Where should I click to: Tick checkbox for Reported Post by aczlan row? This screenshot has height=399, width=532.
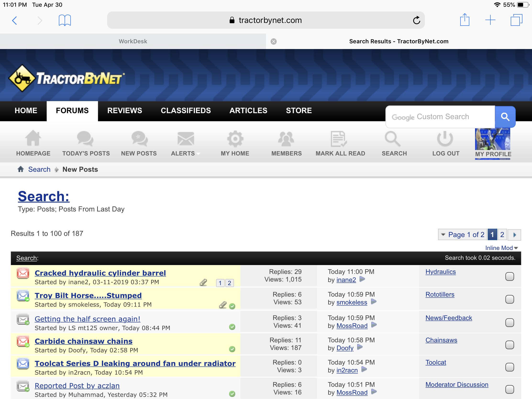509,389
